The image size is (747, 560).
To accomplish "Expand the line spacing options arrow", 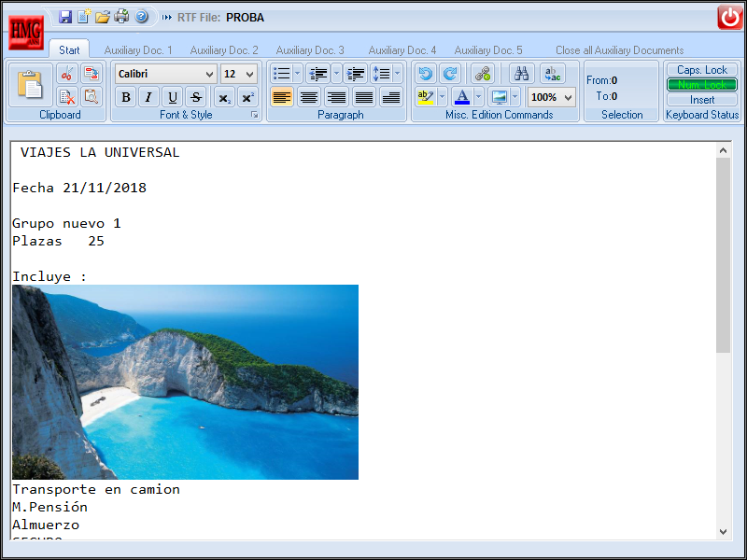I will (x=398, y=74).
